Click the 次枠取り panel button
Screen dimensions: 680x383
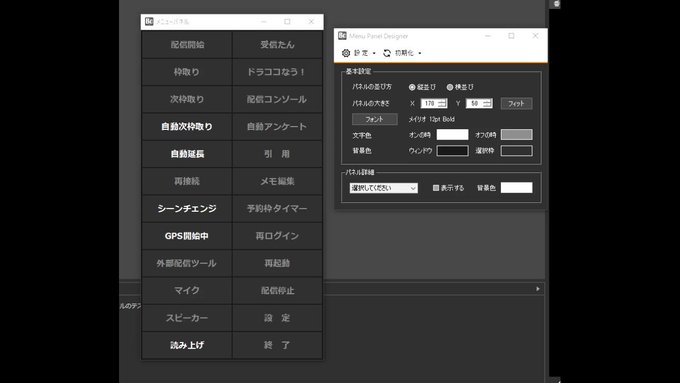point(187,99)
